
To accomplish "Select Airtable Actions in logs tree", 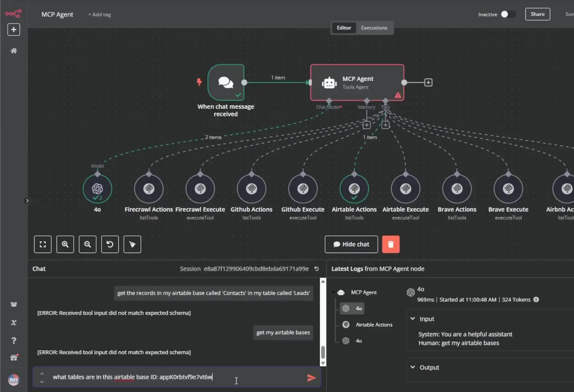I will (x=374, y=324).
